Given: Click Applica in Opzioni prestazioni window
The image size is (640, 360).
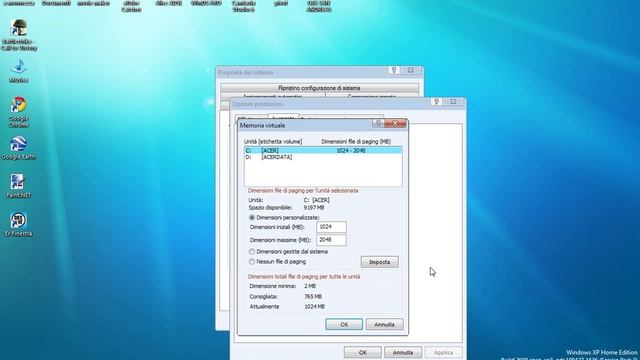Looking at the screenshot, I should [443, 352].
